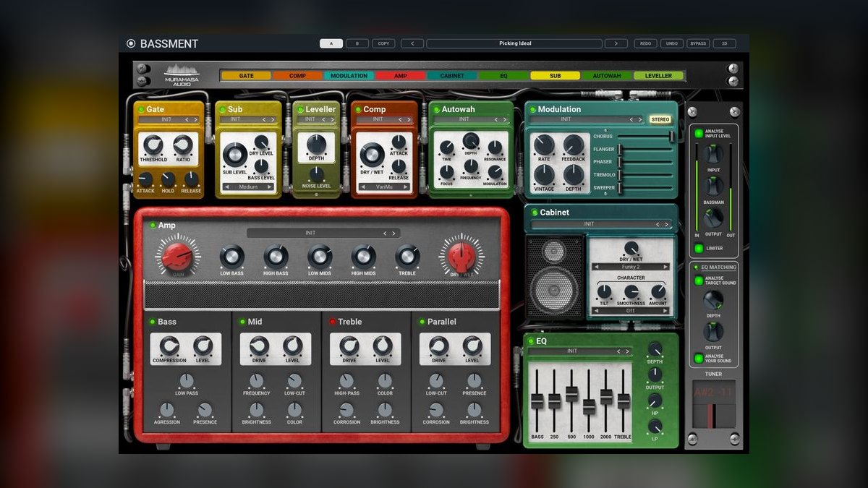Click the Modulation Feedback knob
Screen dimensions: 868x488
[x=574, y=145]
